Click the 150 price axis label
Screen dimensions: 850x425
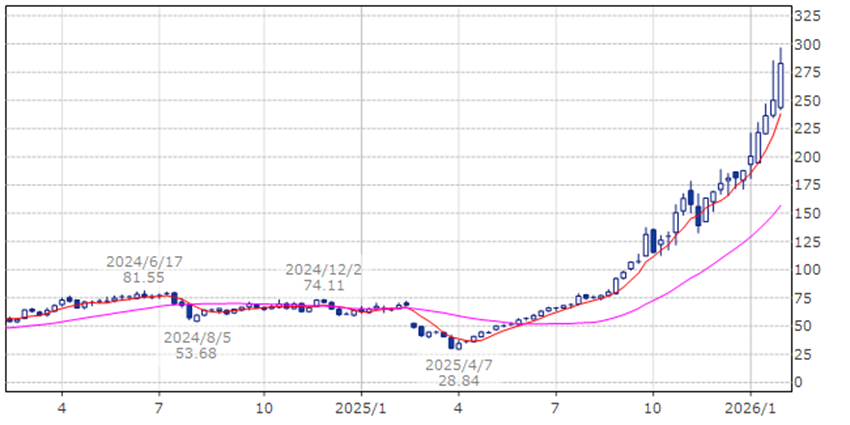(807, 213)
